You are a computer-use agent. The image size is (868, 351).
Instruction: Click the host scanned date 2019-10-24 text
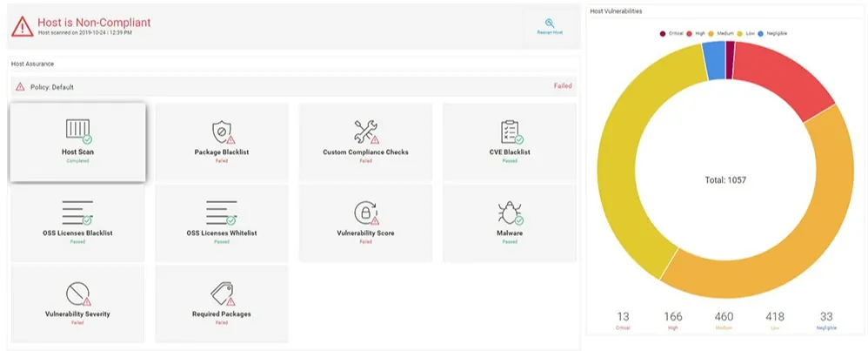coord(84,33)
